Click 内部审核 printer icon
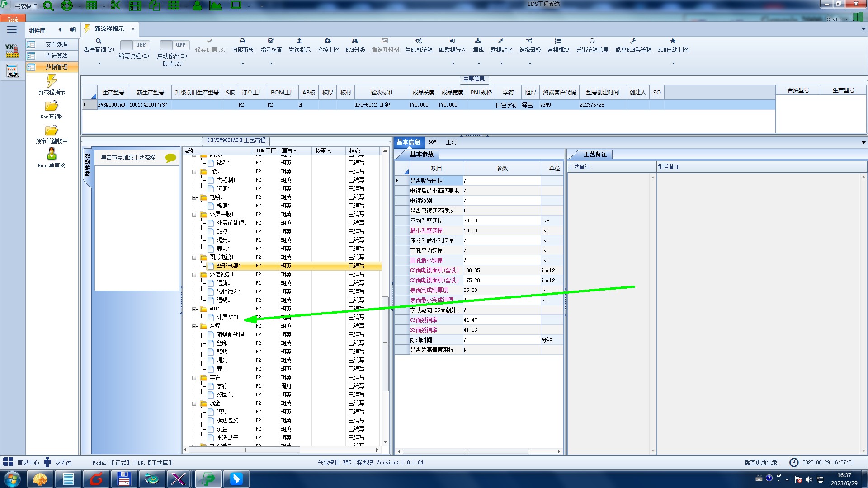The image size is (868, 488). pos(243,45)
